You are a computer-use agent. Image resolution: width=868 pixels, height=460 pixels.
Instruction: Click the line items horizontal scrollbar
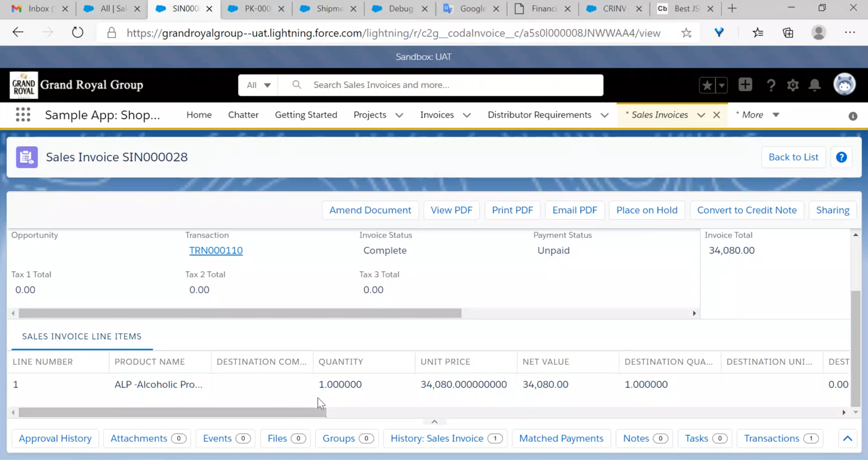tap(172, 412)
